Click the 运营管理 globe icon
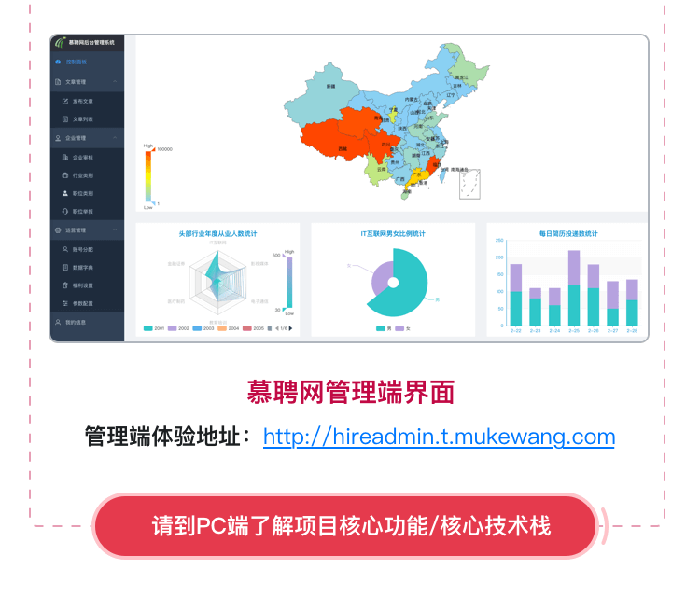The image size is (700, 597). [x=58, y=230]
